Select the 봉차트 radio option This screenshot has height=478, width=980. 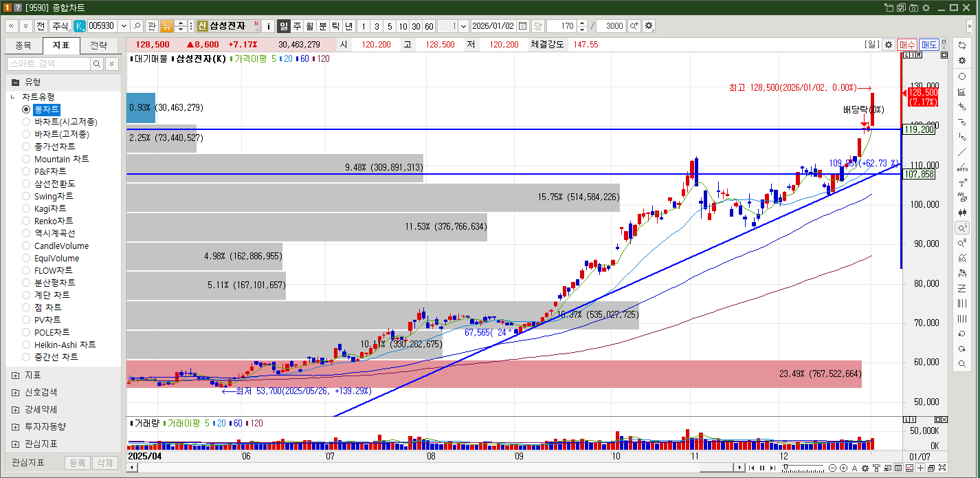click(x=26, y=109)
